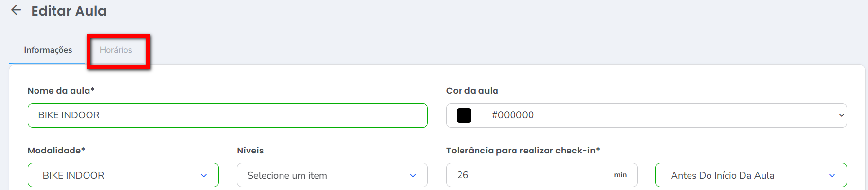Viewport: 868px width, 190px height.
Task: Focus the Nome da aula field containing BIKE INDOOR
Action: click(x=228, y=115)
